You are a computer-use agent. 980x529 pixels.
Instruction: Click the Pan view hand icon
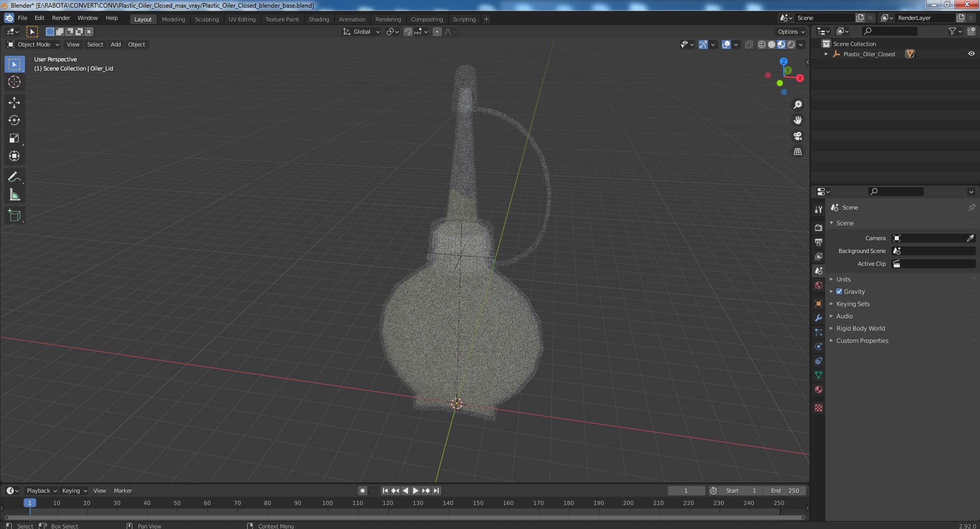coord(798,120)
